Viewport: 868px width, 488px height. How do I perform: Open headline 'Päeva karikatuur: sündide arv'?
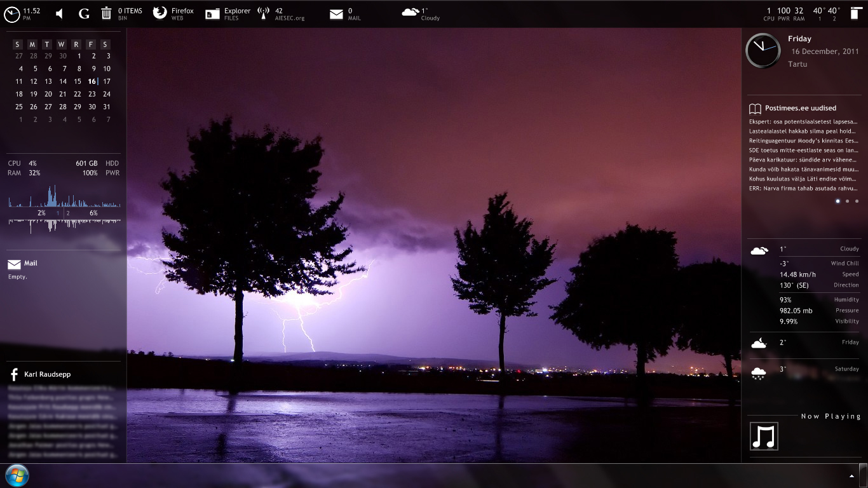(x=804, y=159)
